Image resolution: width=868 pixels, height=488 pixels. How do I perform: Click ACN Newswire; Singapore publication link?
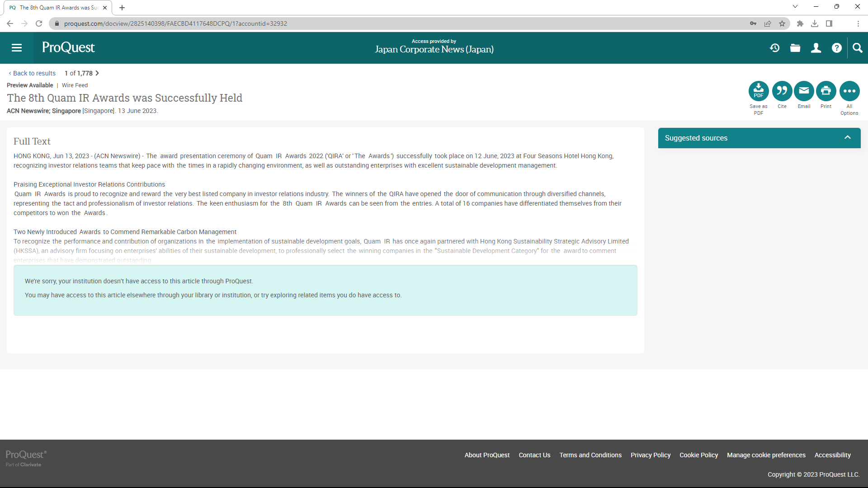(x=44, y=111)
